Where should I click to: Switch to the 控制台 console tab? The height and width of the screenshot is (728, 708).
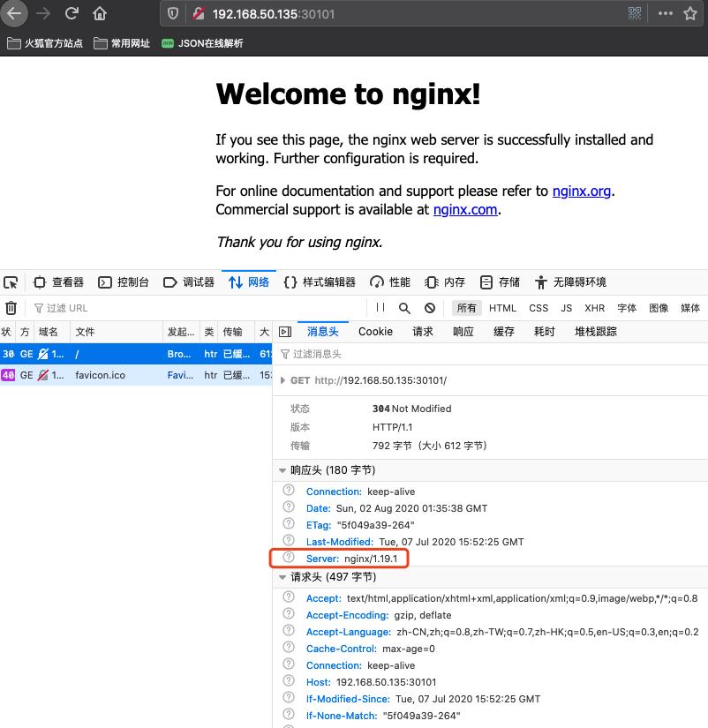tap(124, 282)
